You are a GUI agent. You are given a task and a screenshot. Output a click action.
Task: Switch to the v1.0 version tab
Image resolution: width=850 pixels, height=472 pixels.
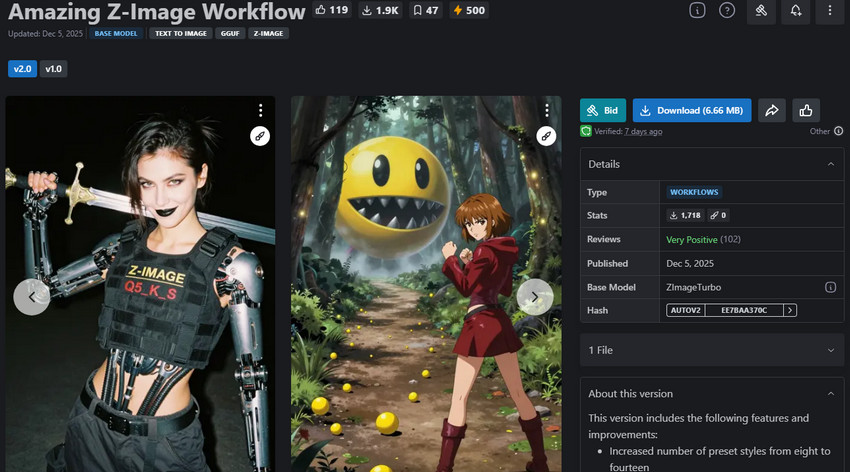(54, 69)
